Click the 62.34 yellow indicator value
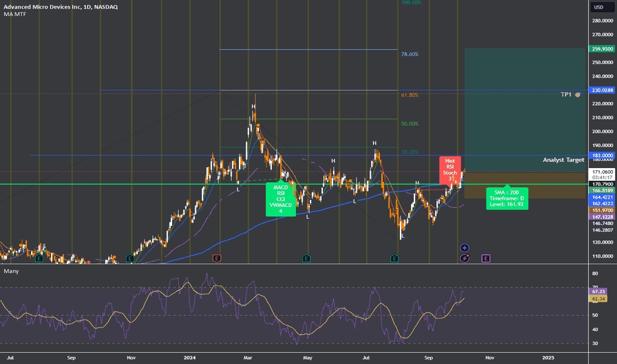617x364 pixels. pos(598,299)
